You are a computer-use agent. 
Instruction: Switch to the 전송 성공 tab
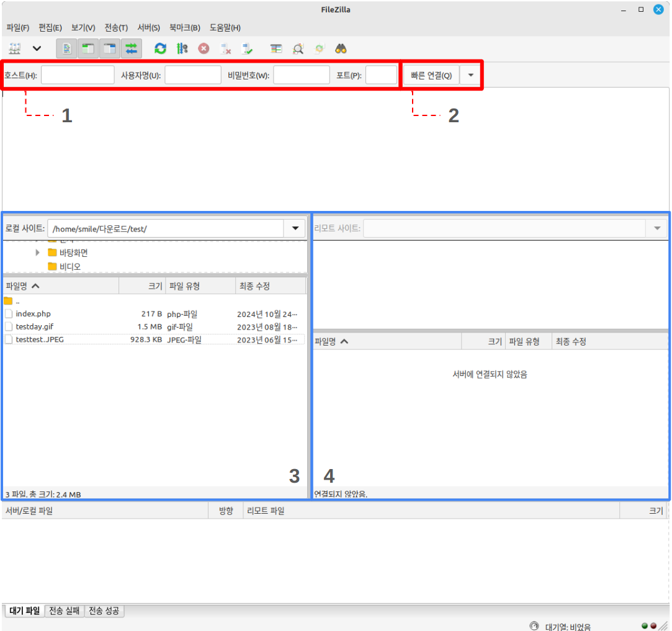point(104,611)
